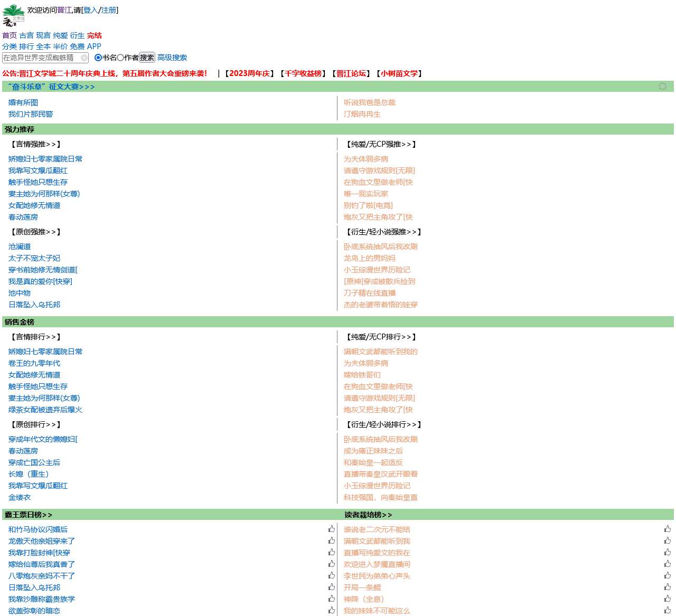Thumbs-up icon for 我的妹妹不可能这么

(x=668, y=610)
